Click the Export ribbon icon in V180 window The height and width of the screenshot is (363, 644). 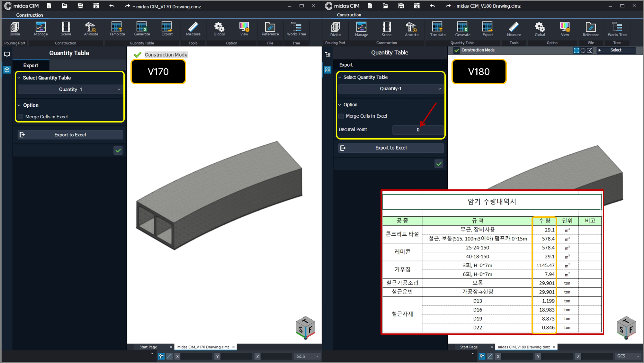[487, 29]
